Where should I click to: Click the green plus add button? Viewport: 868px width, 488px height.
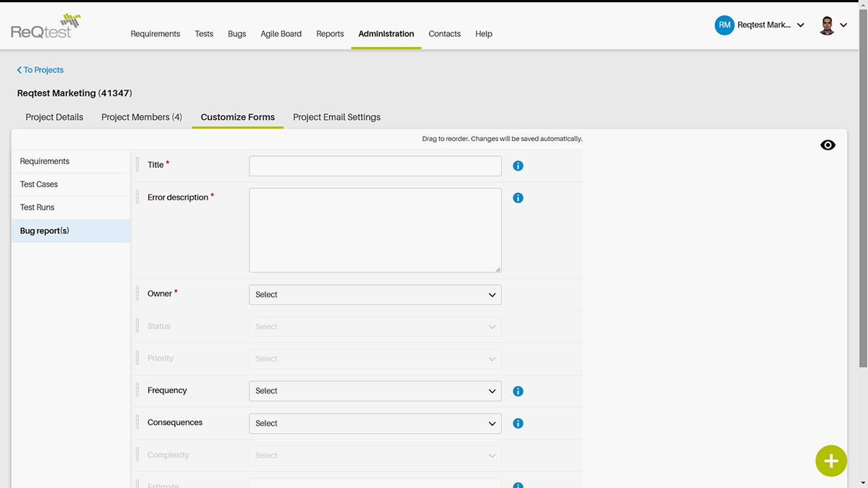point(831,461)
